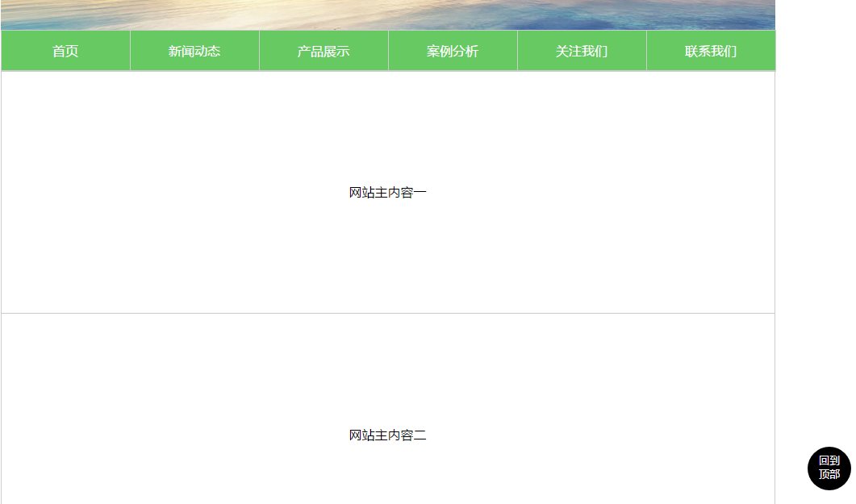
Task: Select 产品展示 in the navigation bar
Action: tap(324, 52)
